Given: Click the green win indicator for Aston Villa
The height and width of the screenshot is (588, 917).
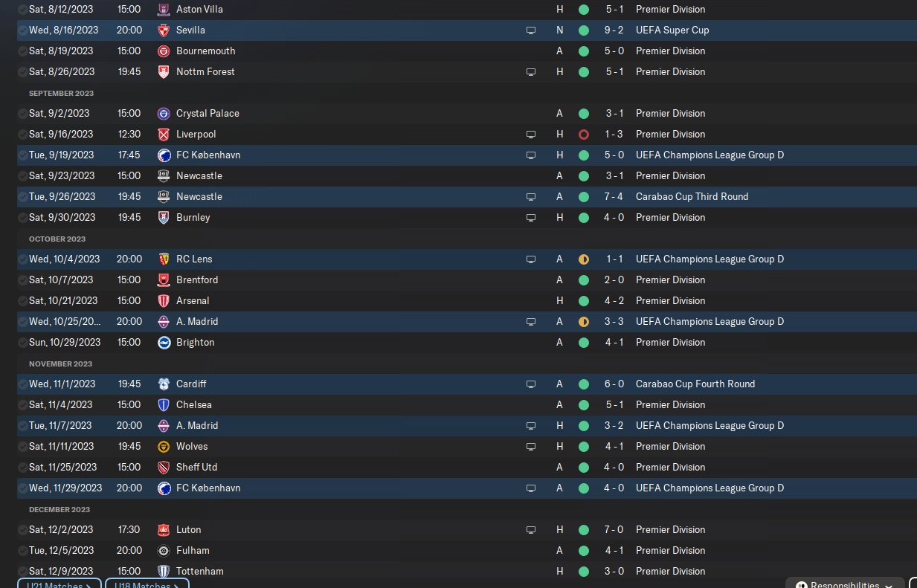Looking at the screenshot, I should click(584, 10).
